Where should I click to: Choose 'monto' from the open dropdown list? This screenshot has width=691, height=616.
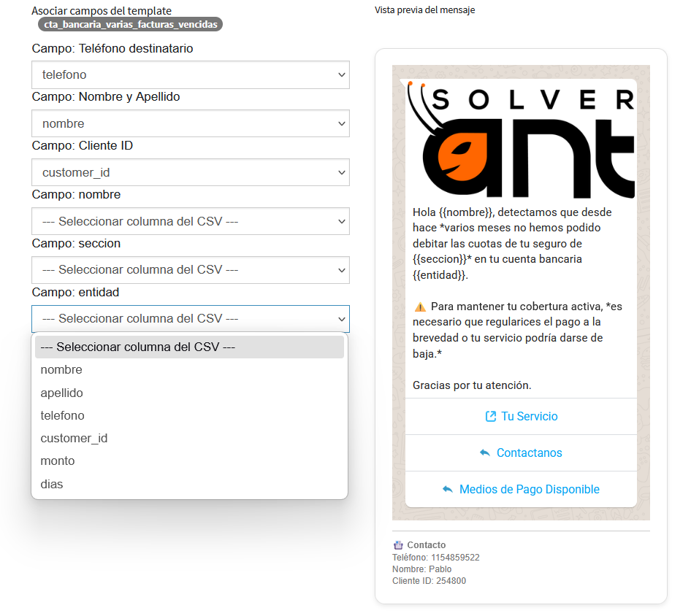[x=189, y=461]
